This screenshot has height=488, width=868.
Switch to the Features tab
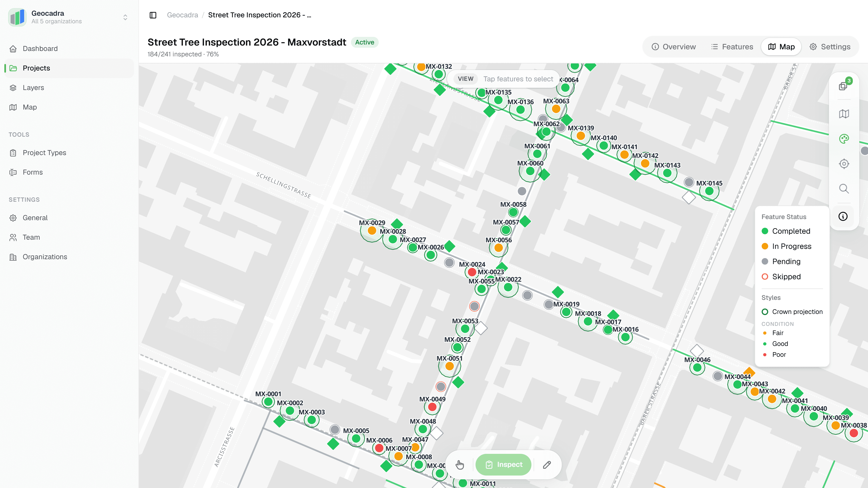click(x=732, y=47)
